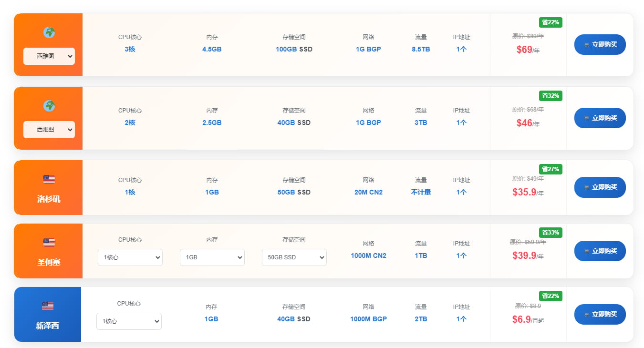Open the 西雅图 location dropdown in the 3核 plan
Viewport: 644px width, 348px height.
[49, 56]
